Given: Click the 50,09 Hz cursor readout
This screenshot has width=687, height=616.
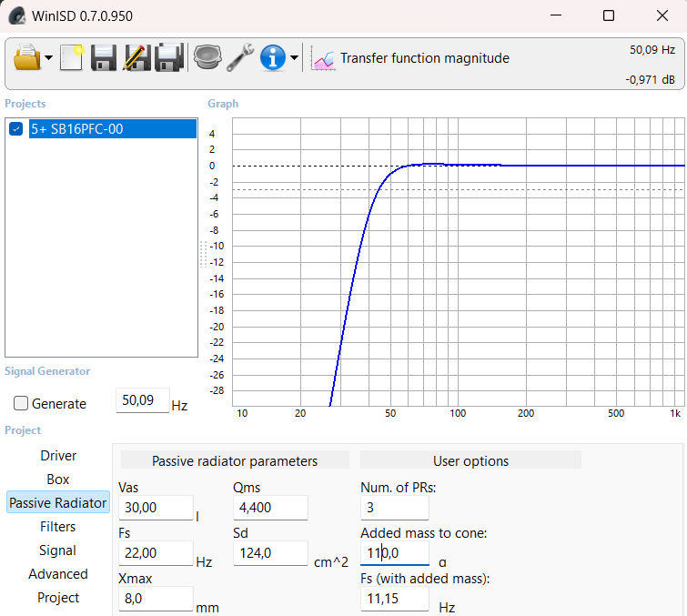Looking at the screenshot, I should coord(652,50).
